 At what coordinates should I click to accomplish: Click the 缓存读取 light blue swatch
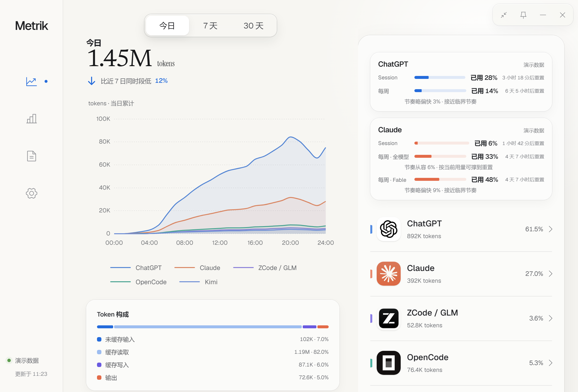99,352
